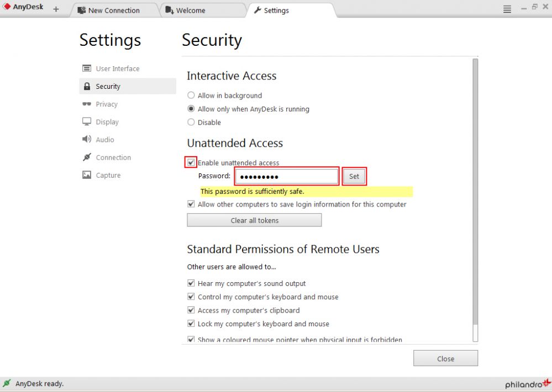Toggle Allow other computers to save login information
Viewport: 552px width, 392px height.
[x=191, y=204]
